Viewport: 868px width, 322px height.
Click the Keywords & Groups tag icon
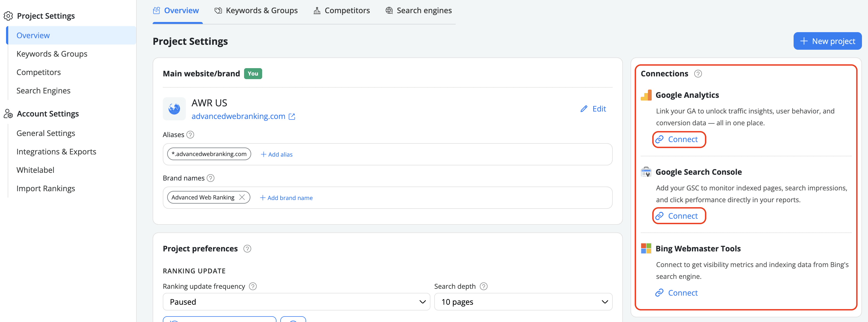click(218, 11)
